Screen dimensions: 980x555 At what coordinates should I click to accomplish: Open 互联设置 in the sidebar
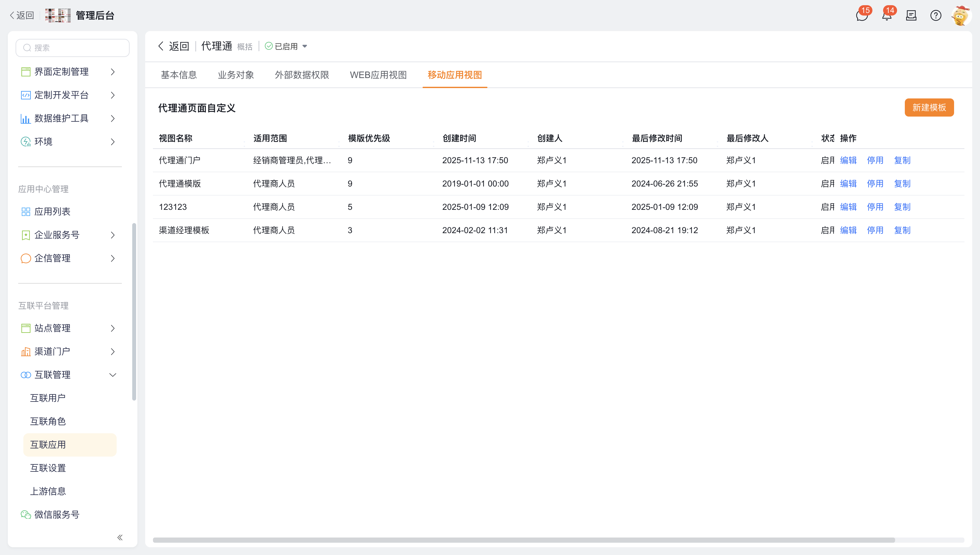(x=48, y=468)
